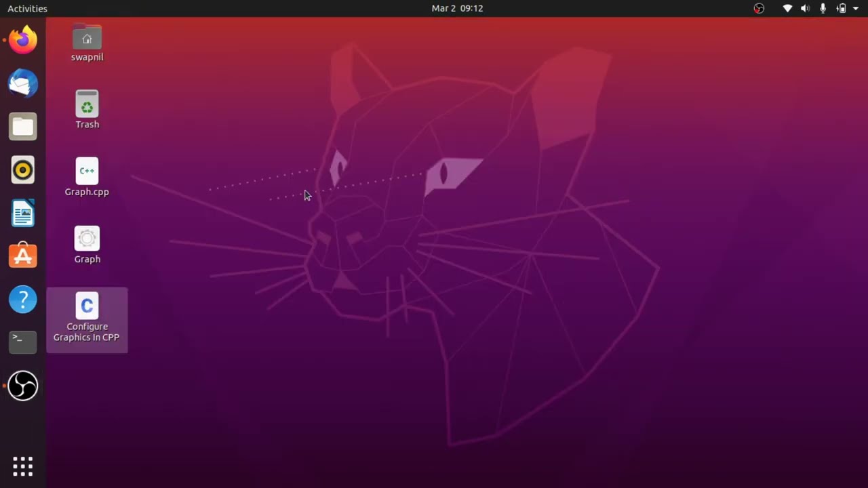Image resolution: width=868 pixels, height=488 pixels.
Task: Open the clock calendar Mar 2 09:12
Action: click(x=457, y=9)
